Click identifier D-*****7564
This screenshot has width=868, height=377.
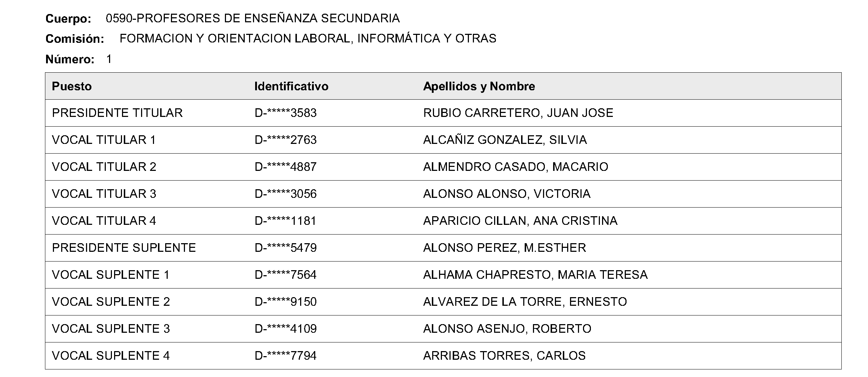click(285, 275)
